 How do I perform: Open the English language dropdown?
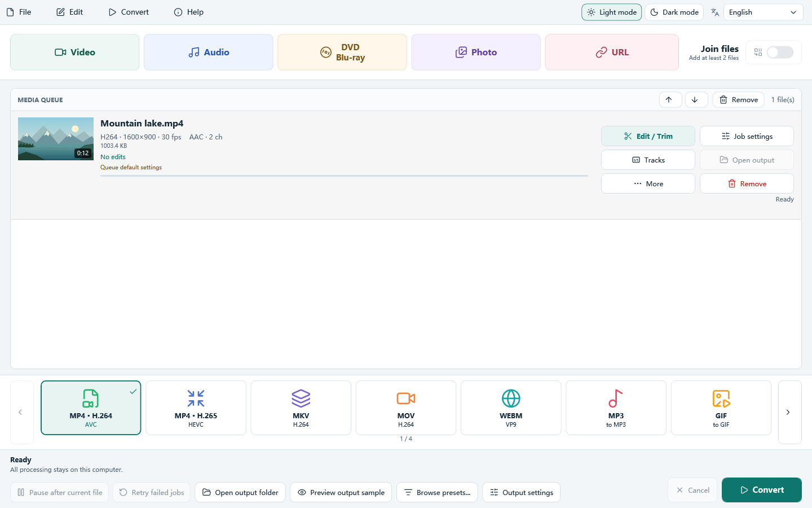coord(763,12)
